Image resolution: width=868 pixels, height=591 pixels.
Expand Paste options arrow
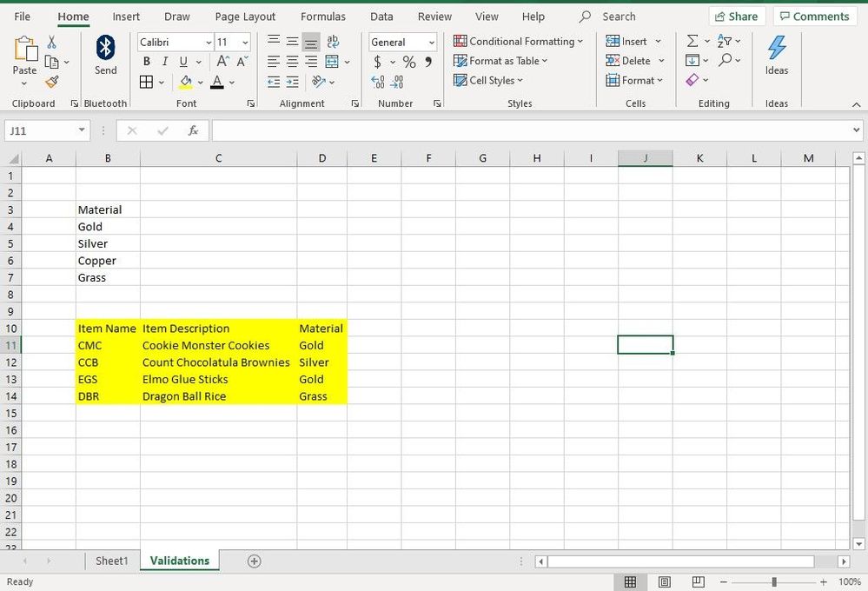(23, 83)
